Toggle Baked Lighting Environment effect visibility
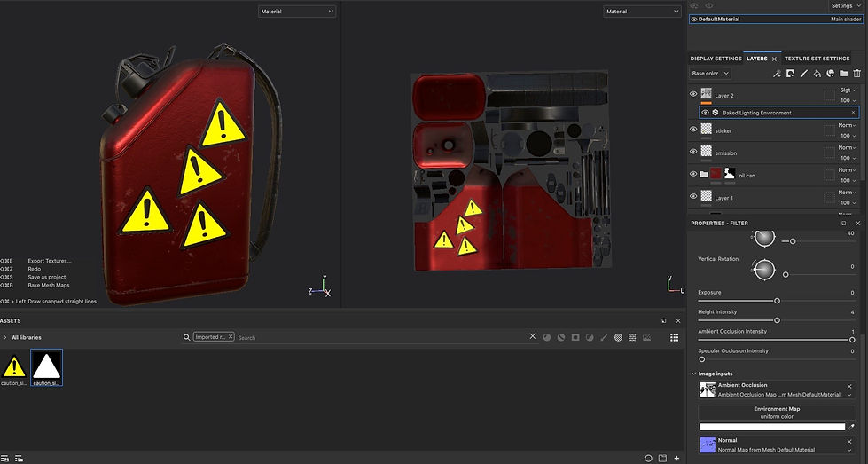The width and height of the screenshot is (868, 464). [x=705, y=113]
